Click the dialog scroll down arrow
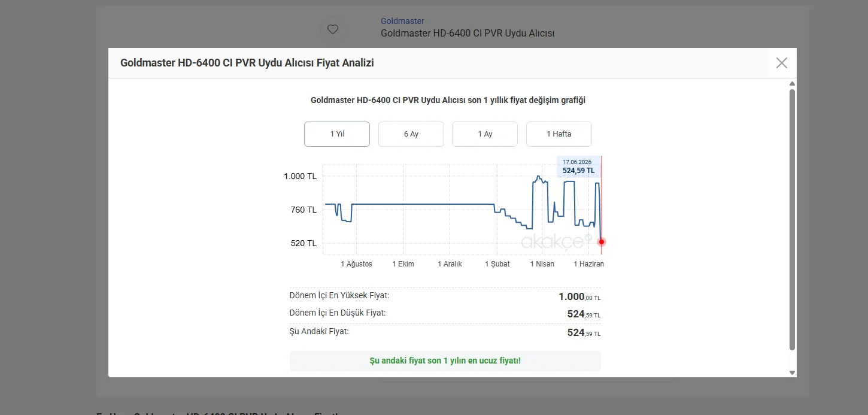 point(793,372)
